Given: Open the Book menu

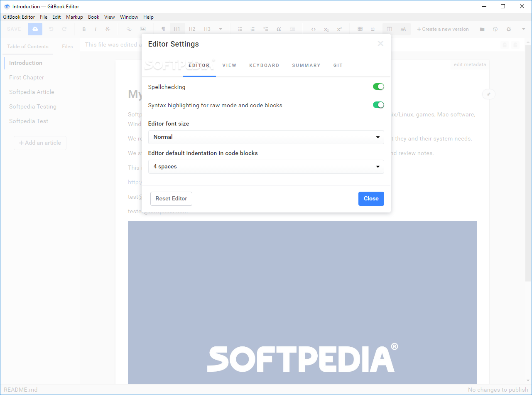Looking at the screenshot, I should click(x=93, y=17).
